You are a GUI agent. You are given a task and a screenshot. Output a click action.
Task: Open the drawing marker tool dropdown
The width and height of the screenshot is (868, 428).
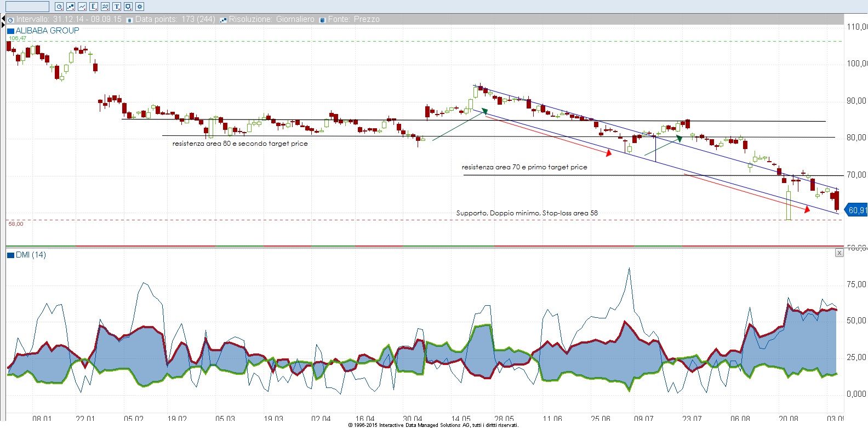coord(128,7)
